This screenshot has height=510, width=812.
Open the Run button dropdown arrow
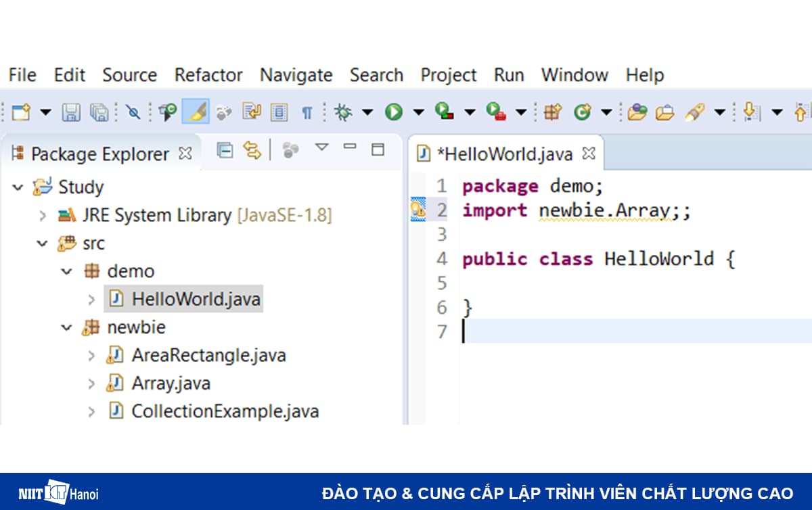coord(418,112)
